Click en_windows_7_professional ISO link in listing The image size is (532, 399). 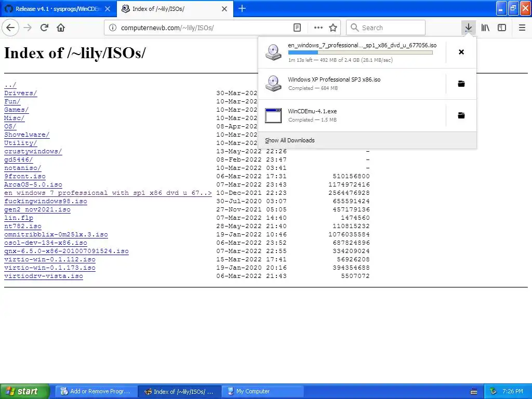pos(108,193)
